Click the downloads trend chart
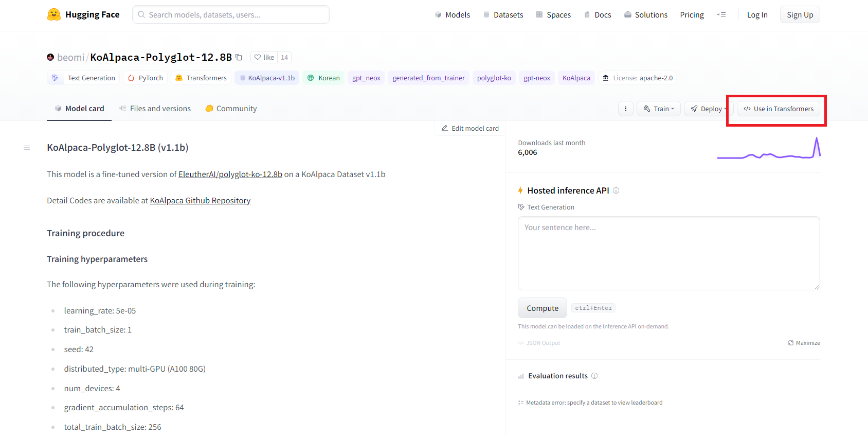 click(769, 148)
